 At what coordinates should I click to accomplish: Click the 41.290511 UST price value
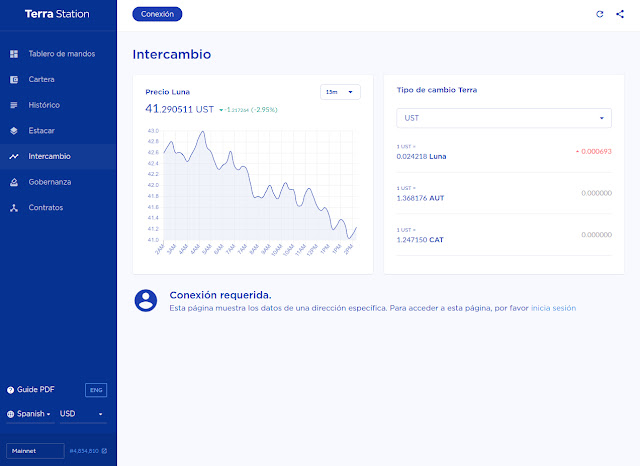tap(180, 109)
